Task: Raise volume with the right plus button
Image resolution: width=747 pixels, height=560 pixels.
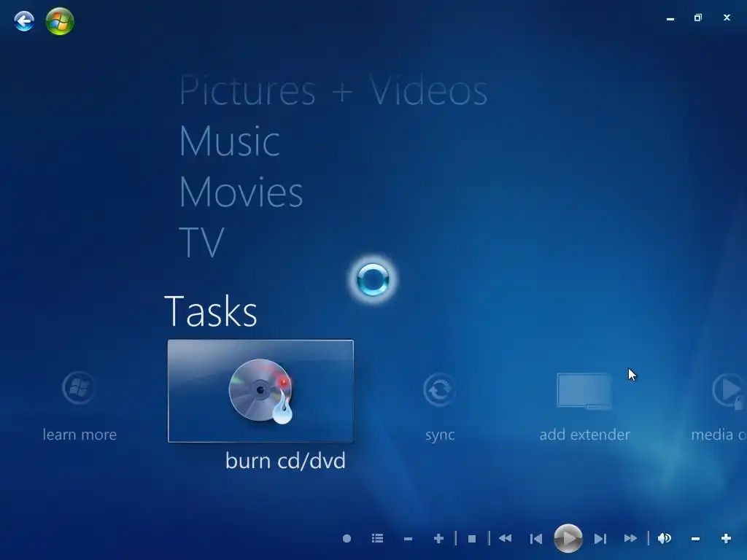Action: [x=726, y=539]
